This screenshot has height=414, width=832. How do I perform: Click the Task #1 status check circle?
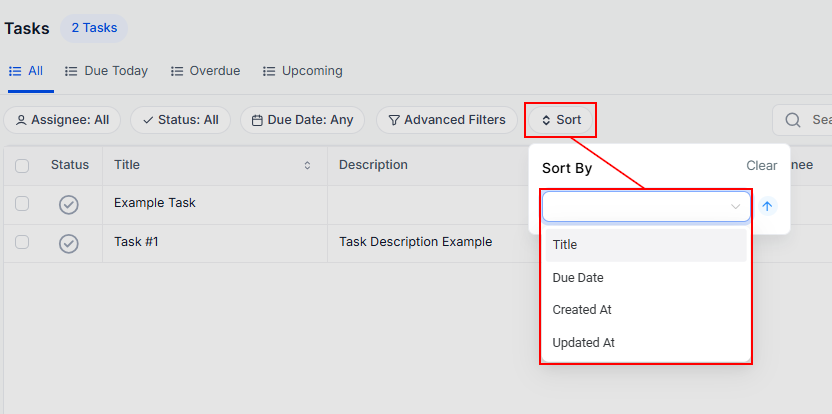[69, 243]
